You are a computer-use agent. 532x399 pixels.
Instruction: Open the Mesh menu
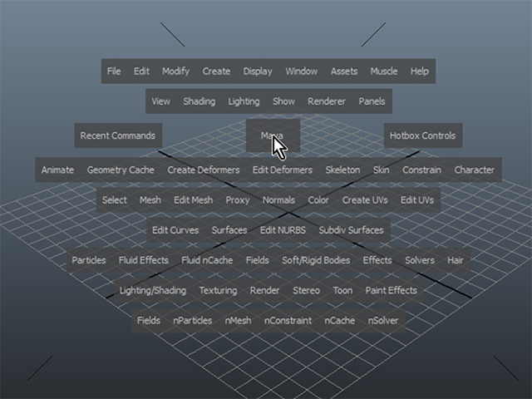coord(150,200)
